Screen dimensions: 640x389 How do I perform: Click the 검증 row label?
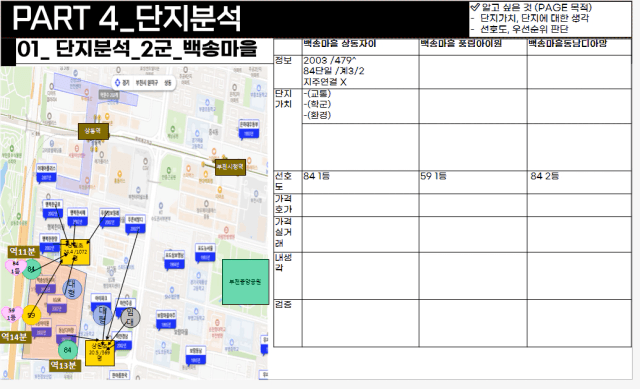[x=283, y=305]
